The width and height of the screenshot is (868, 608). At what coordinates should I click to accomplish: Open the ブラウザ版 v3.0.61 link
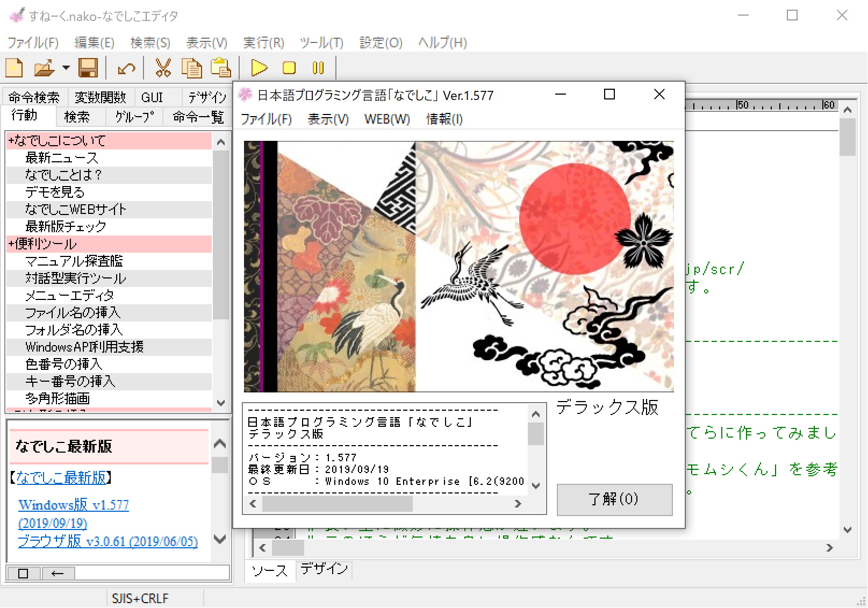(x=107, y=541)
